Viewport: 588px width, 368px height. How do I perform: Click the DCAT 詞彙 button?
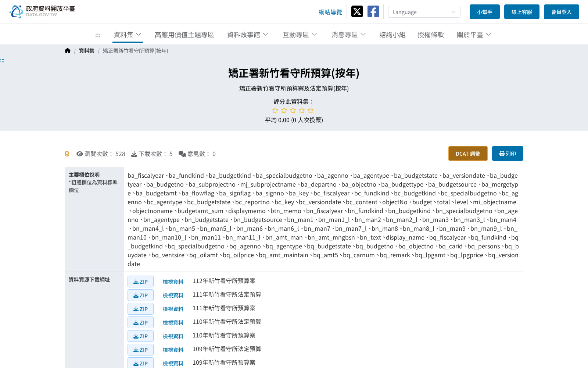coord(468,153)
